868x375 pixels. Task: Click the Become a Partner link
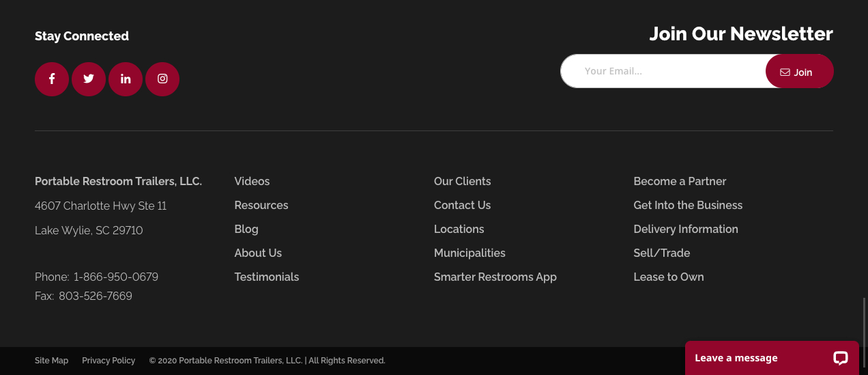[x=680, y=181]
